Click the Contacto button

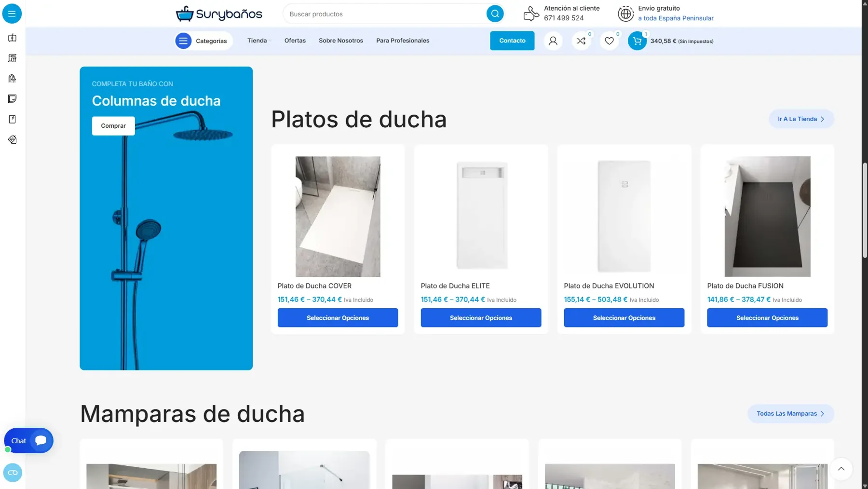(x=512, y=41)
